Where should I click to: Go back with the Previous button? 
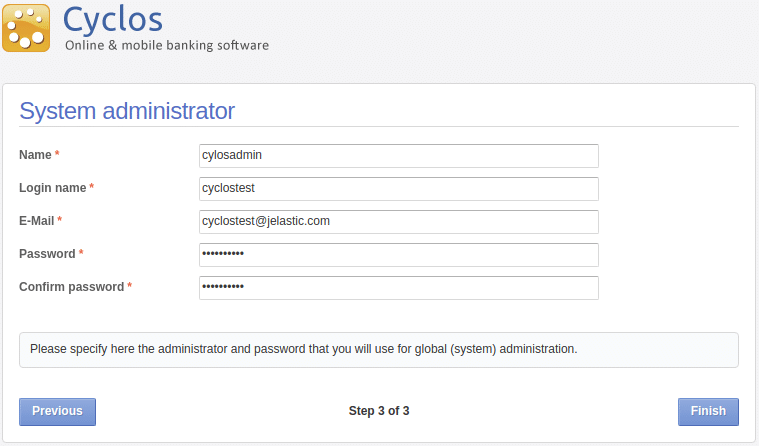(57, 411)
